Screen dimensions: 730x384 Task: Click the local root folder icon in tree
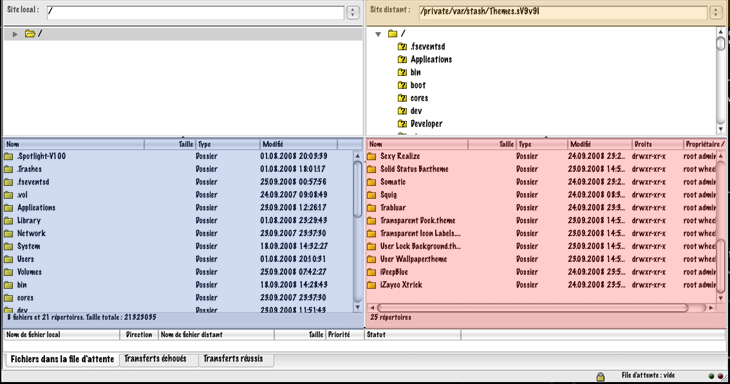point(30,34)
